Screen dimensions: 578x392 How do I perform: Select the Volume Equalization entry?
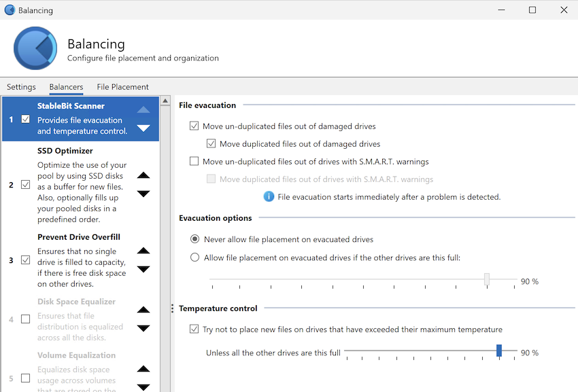tap(81, 372)
